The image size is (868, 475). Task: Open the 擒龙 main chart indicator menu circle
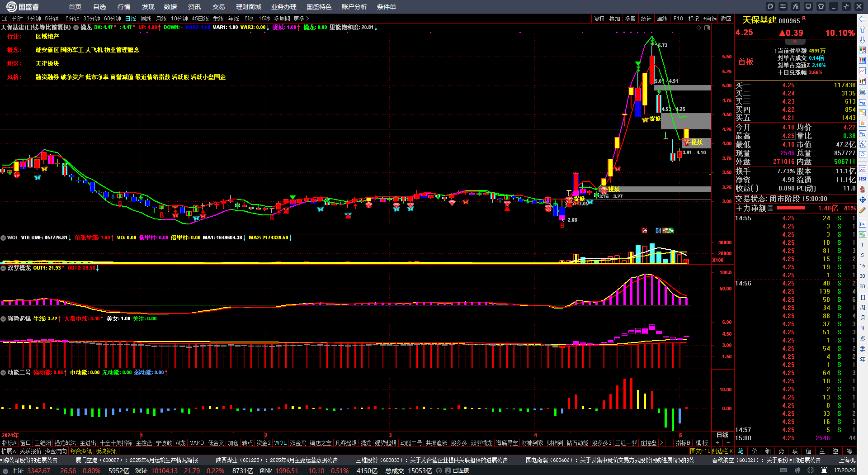pos(76,27)
